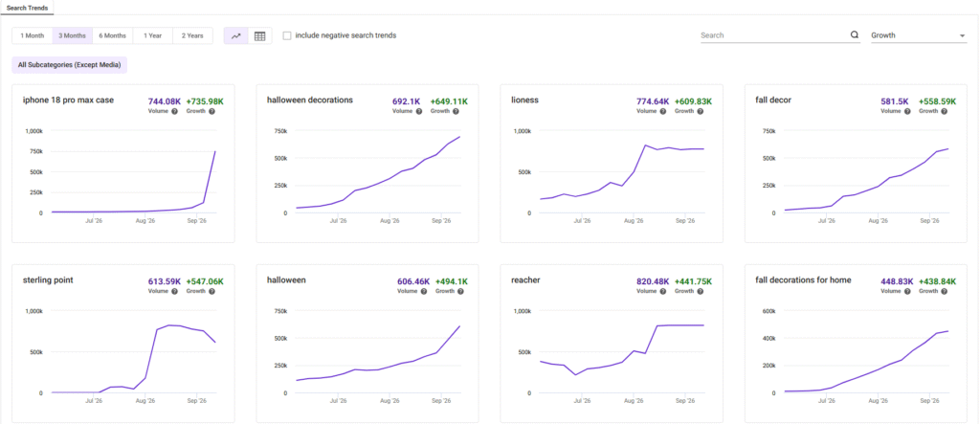Viewport: 980px width, 424px height.
Task: Click the search magnifier icon
Action: 855,35
